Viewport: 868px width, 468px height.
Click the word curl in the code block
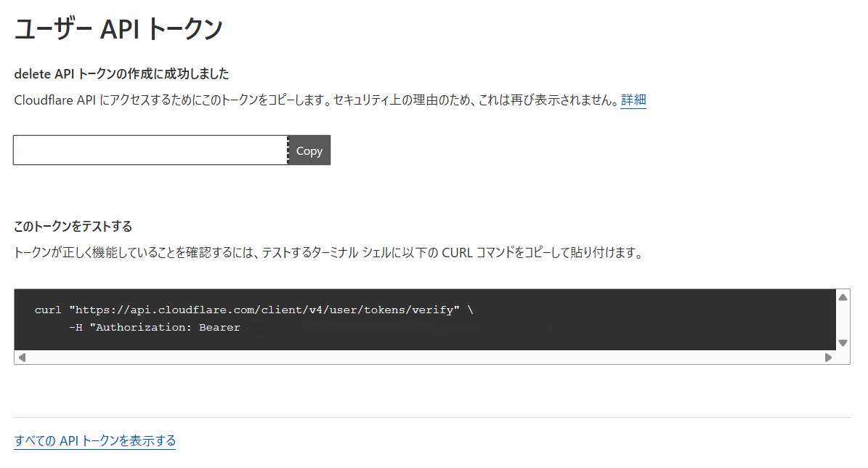pyautogui.click(x=48, y=310)
